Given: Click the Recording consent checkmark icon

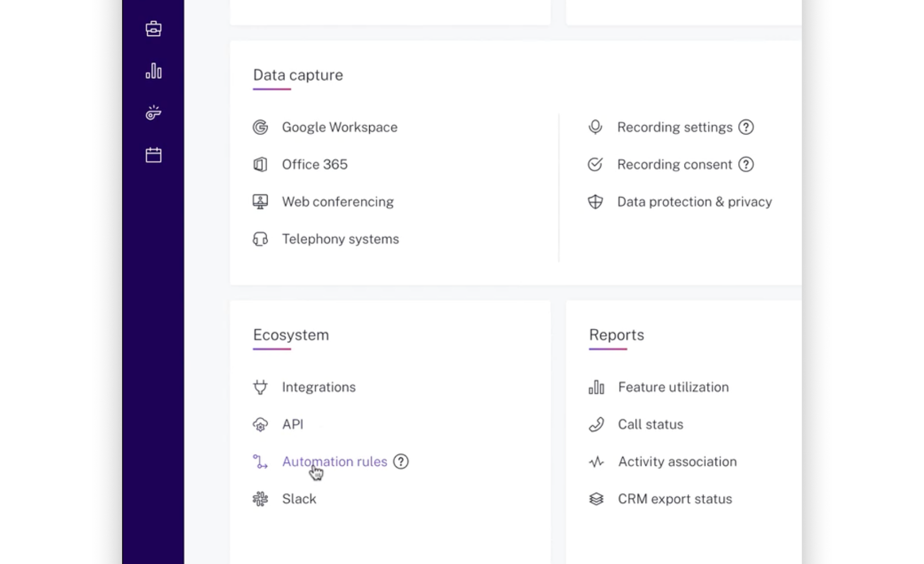Looking at the screenshot, I should coord(595,164).
